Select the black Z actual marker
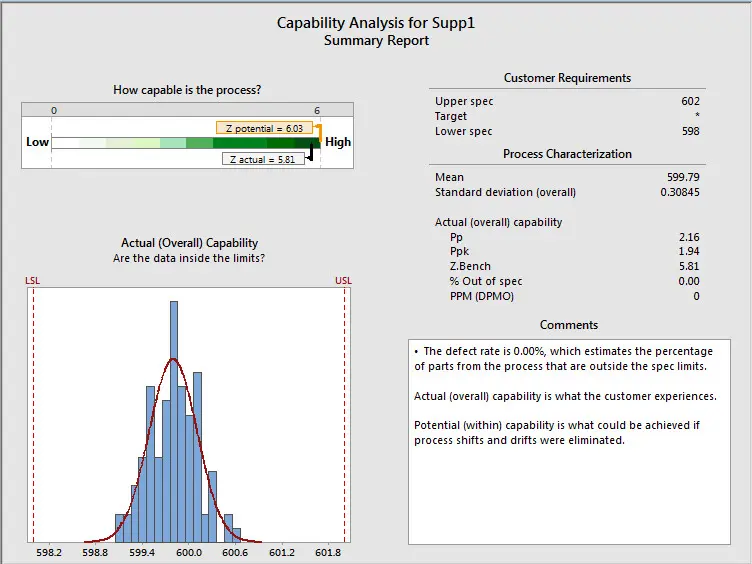Image resolution: width=752 pixels, height=564 pixels. 310,153
